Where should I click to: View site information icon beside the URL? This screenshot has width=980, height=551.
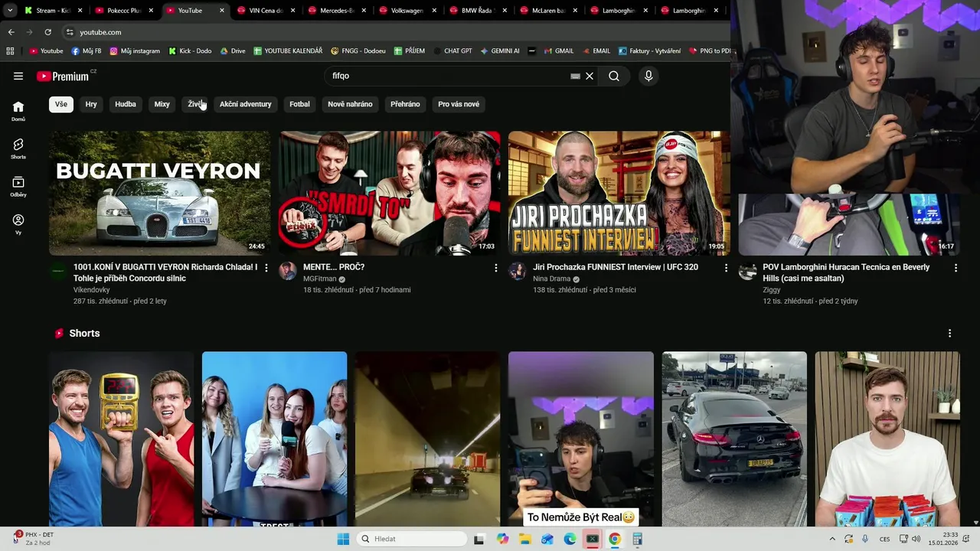click(70, 32)
